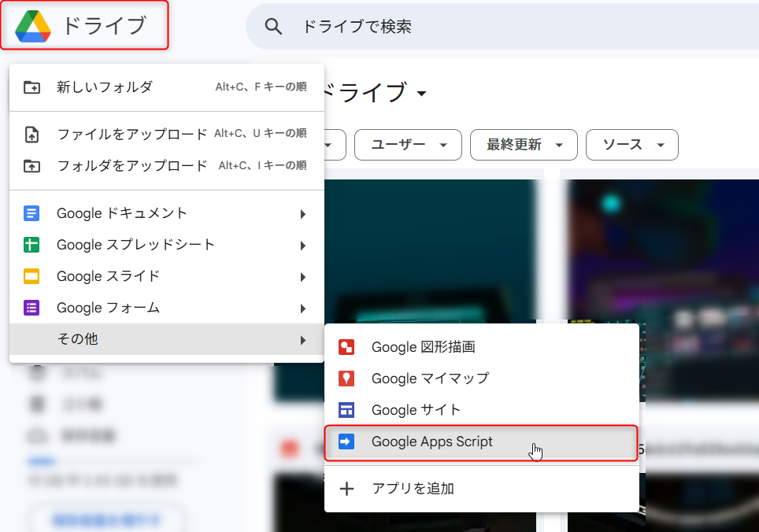Screen dimensions: 759x532
Task: Open Google ドキュメント entry
Action: (x=166, y=213)
